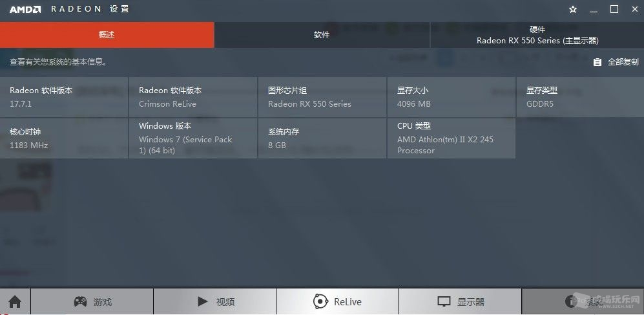Click the RADEON 设置 title text
Viewport: 644px width, 315px height.
coord(90,9)
